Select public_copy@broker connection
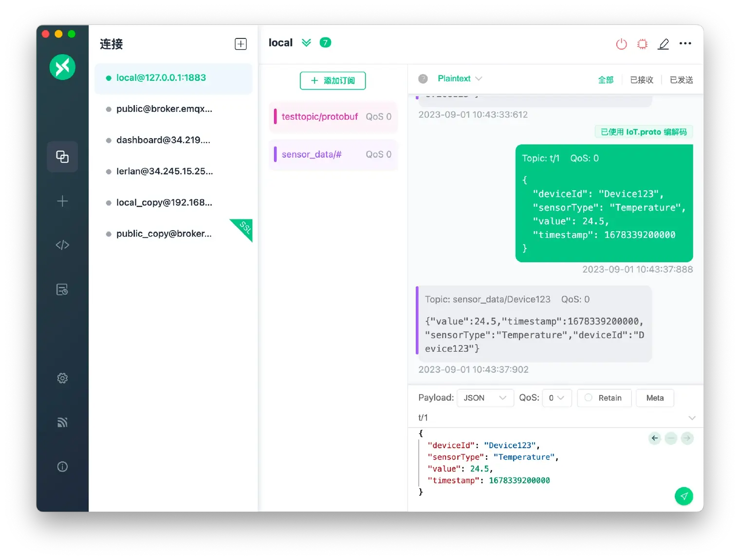The height and width of the screenshot is (560, 740). pyautogui.click(x=173, y=234)
